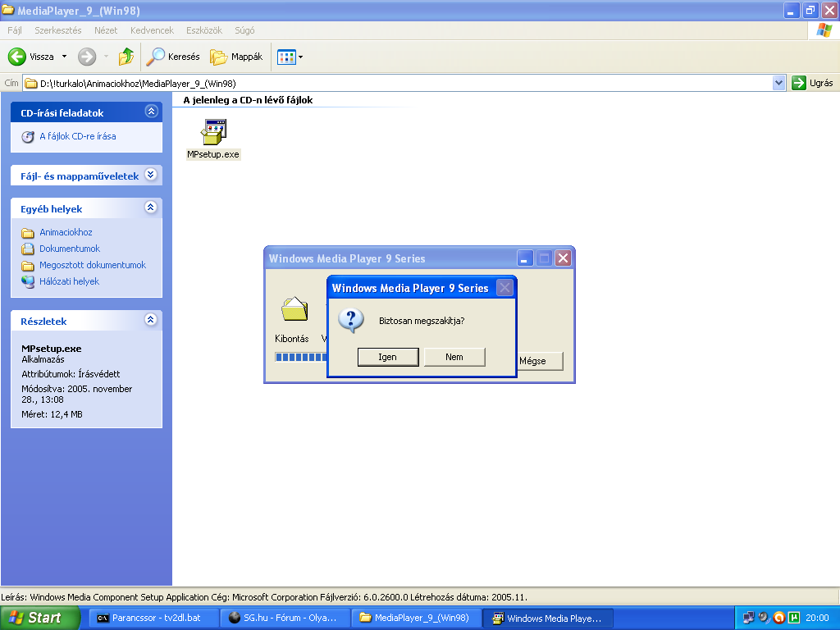Collapse the CD-írási feladatok panel
840x630 pixels.
(x=150, y=112)
